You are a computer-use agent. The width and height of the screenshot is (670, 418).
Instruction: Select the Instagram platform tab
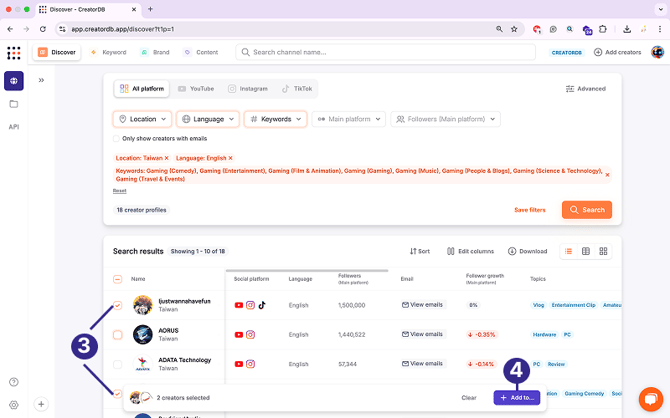tap(248, 88)
